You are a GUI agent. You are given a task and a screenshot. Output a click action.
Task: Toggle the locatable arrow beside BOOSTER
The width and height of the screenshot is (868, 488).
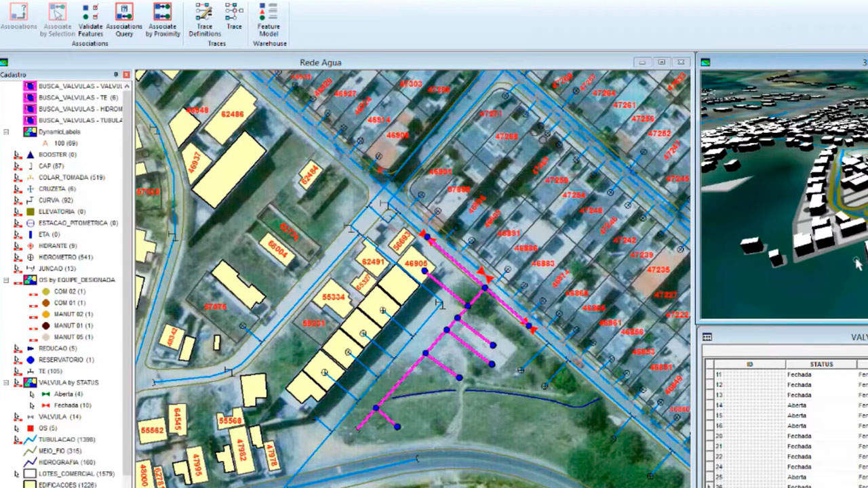click(17, 155)
